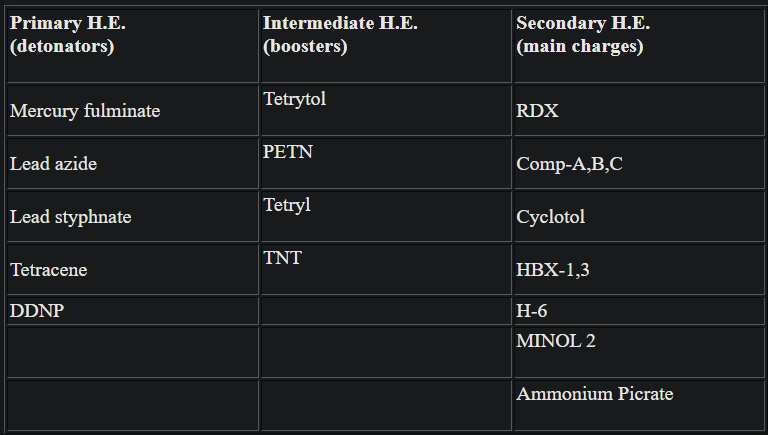Image resolution: width=768 pixels, height=435 pixels.
Task: Click the Tetrytol entry
Action: pos(294,99)
